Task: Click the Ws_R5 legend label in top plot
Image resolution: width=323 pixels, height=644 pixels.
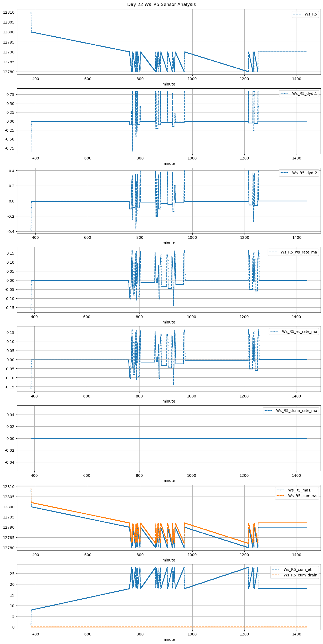Action: [311, 14]
